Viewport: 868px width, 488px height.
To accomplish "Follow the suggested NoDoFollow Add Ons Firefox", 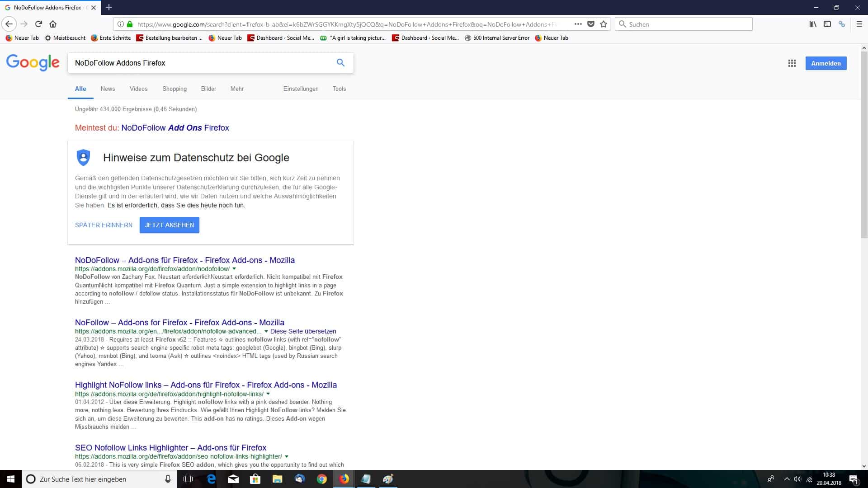I will click(175, 128).
